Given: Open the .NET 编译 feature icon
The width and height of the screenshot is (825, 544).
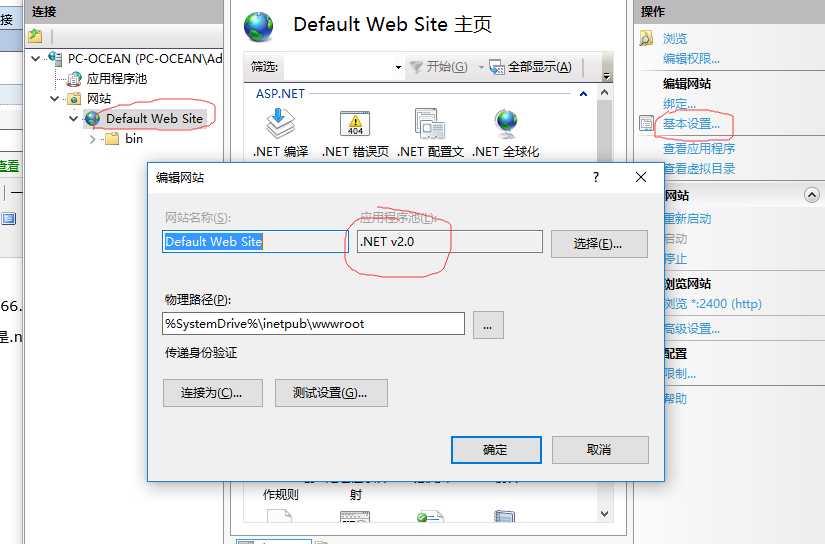Looking at the screenshot, I should pyautogui.click(x=280, y=123).
